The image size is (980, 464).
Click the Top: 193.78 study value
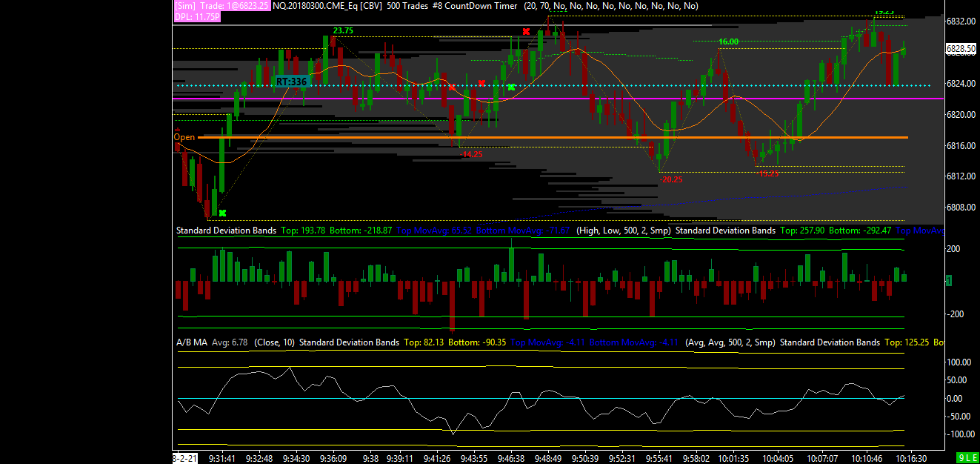click(304, 231)
